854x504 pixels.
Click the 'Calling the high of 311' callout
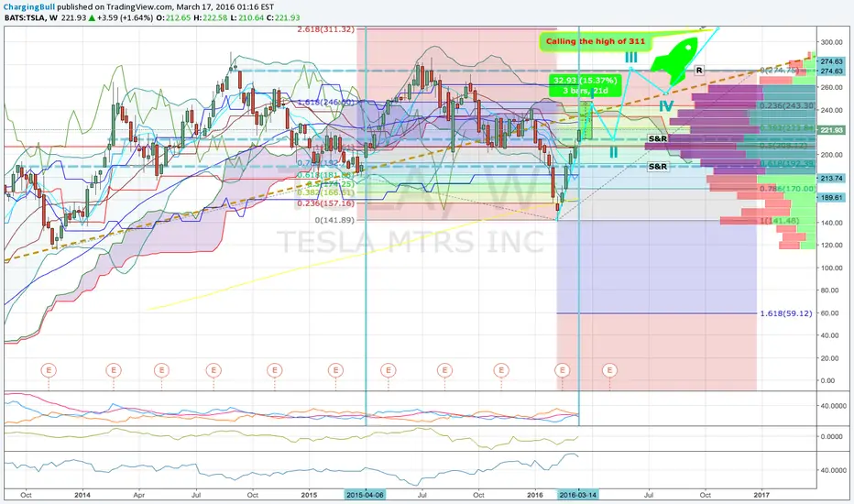click(x=596, y=41)
